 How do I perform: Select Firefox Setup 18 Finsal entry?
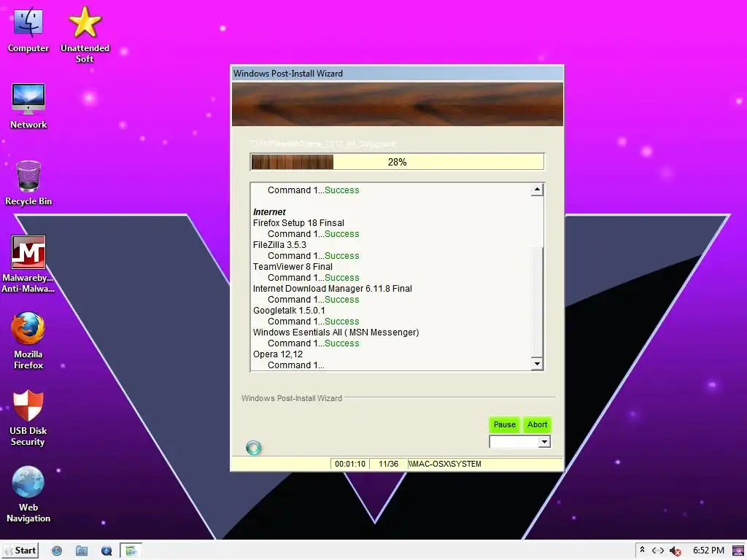(x=298, y=223)
